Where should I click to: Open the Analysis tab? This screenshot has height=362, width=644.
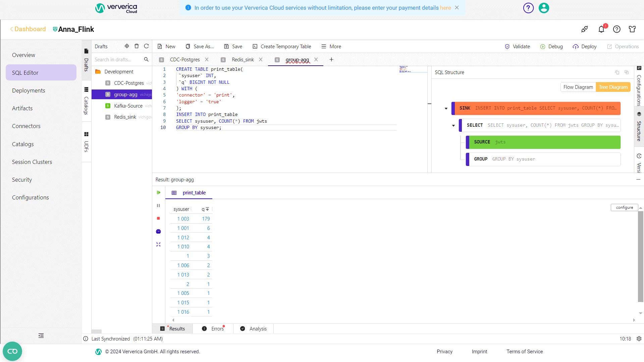tap(254, 328)
